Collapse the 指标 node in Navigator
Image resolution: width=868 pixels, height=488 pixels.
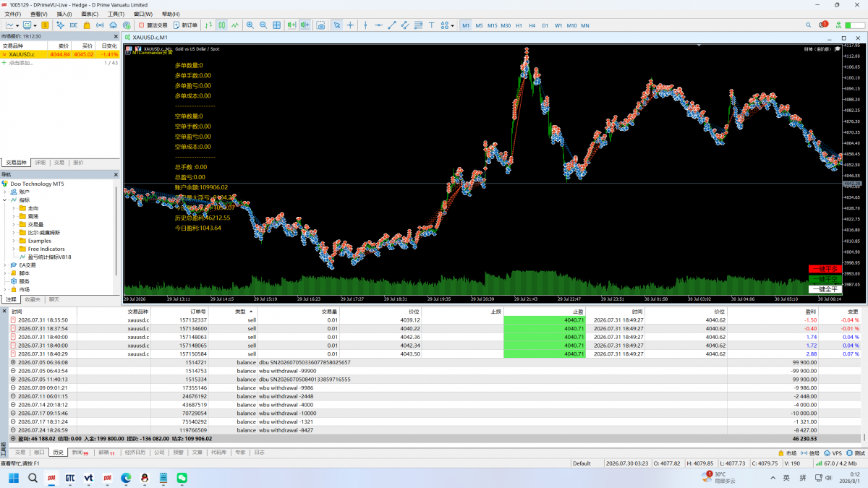(4, 200)
